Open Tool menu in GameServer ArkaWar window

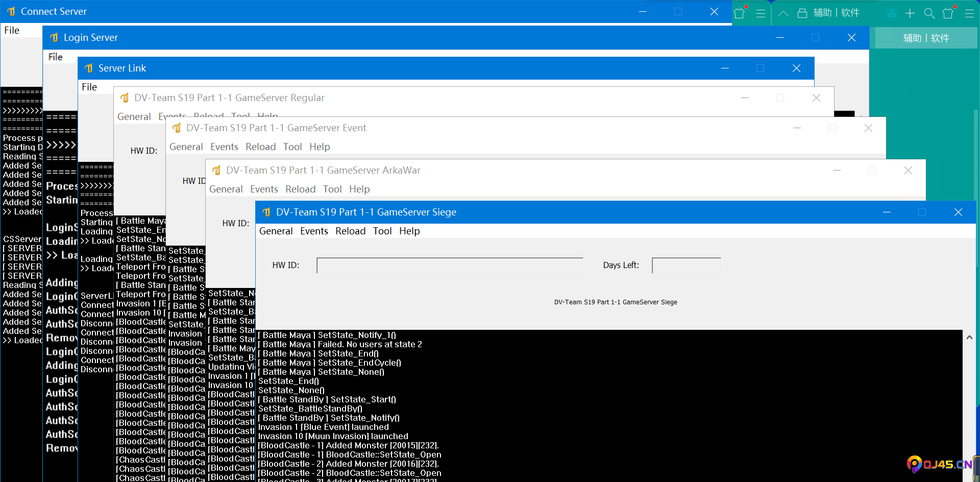pyautogui.click(x=332, y=189)
